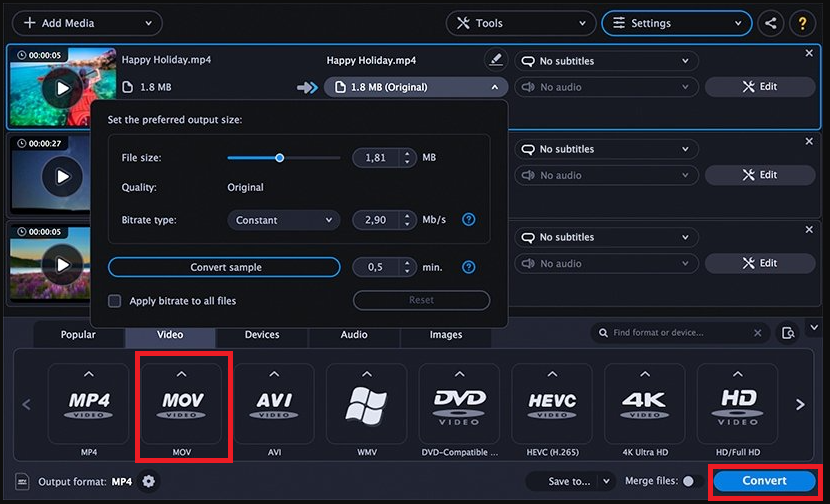Viewport: 830px width, 504px height.
Task: Open third file's No audio dropdown
Action: (606, 263)
